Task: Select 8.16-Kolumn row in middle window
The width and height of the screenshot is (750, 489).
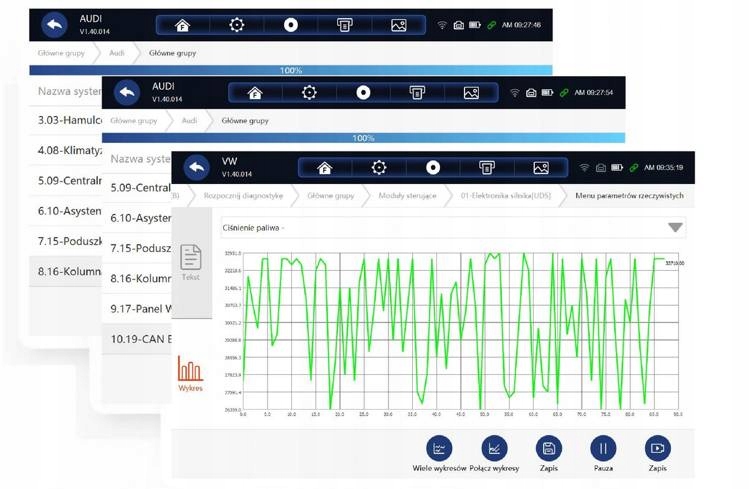Action: [137, 278]
